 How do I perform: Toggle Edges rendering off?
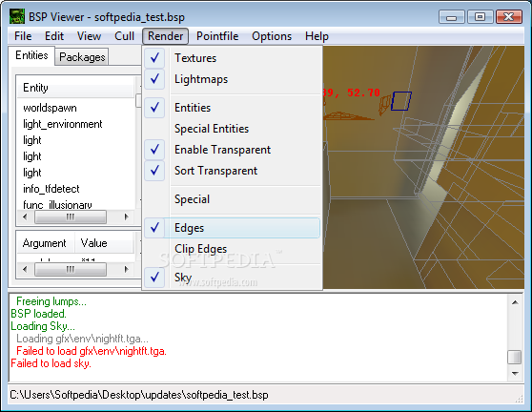click(x=233, y=228)
